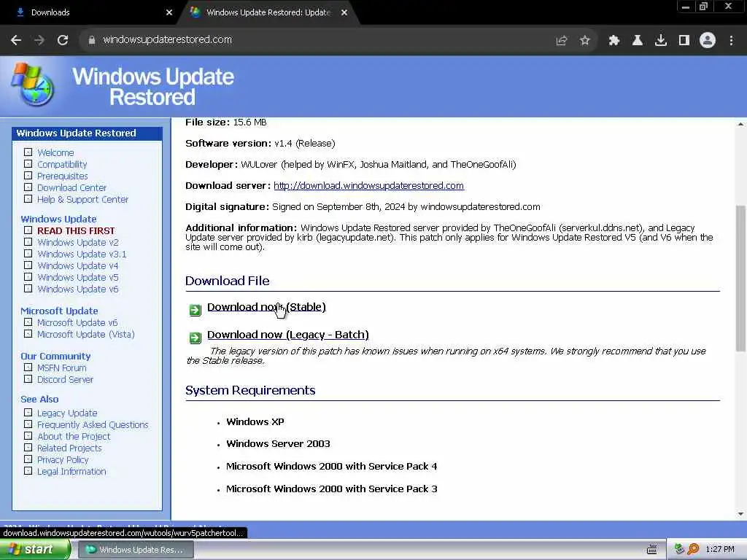Click the scrollbar down arrow
Image resolution: width=747 pixels, height=560 pixels.
click(740, 514)
